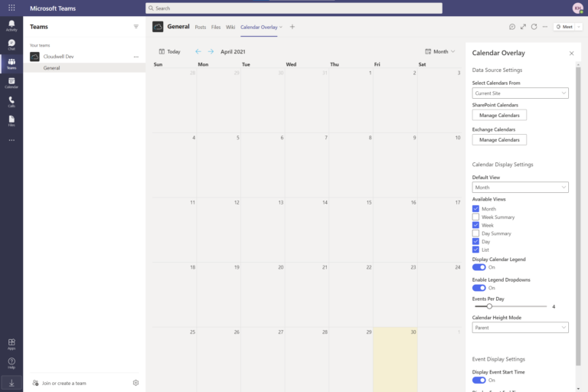
Task: Open the Default View dropdown
Action: [520, 187]
